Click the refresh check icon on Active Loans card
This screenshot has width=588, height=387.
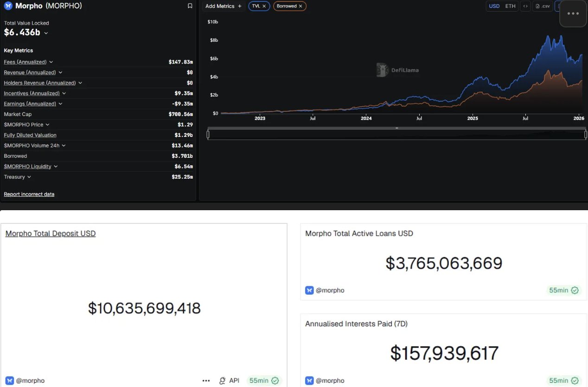click(x=575, y=290)
